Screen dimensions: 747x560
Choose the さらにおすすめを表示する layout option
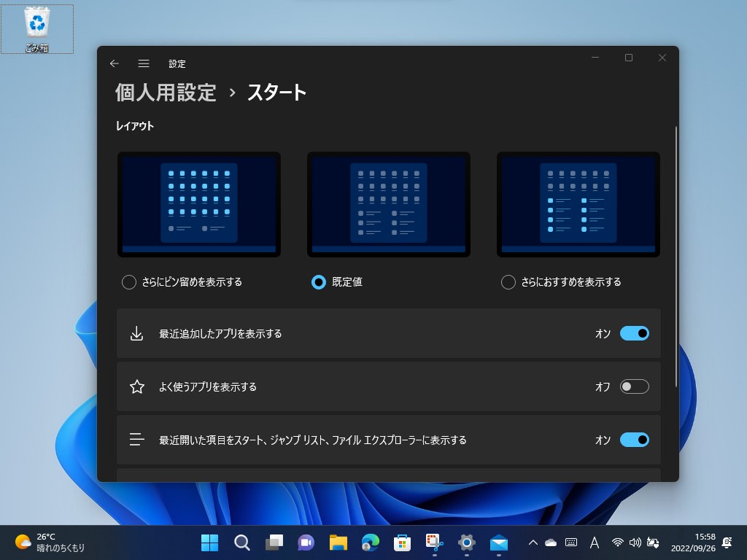(508, 282)
